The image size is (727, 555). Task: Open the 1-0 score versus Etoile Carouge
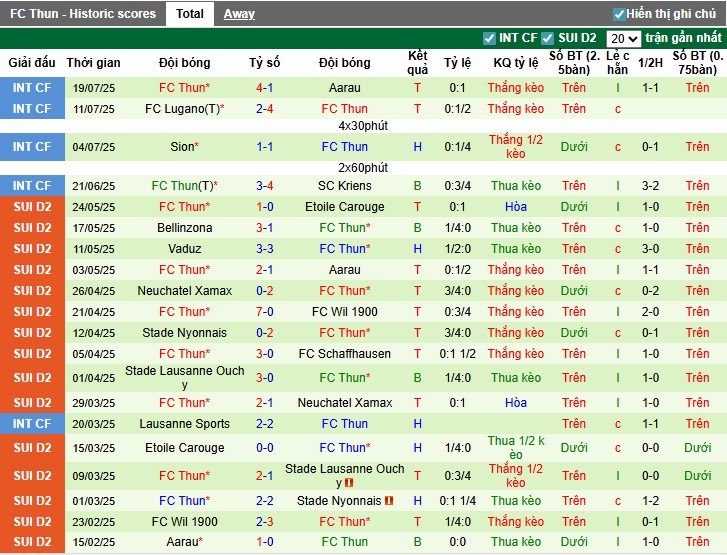click(264, 207)
